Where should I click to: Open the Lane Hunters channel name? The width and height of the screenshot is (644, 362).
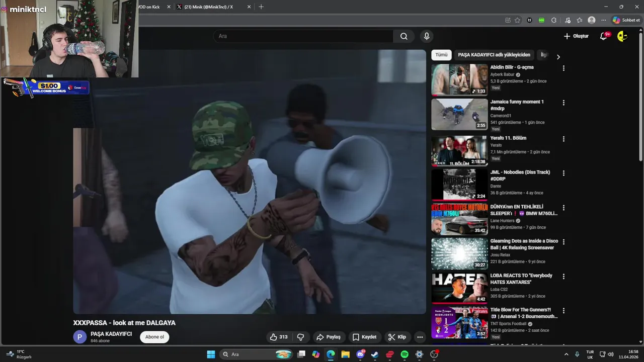(x=503, y=220)
